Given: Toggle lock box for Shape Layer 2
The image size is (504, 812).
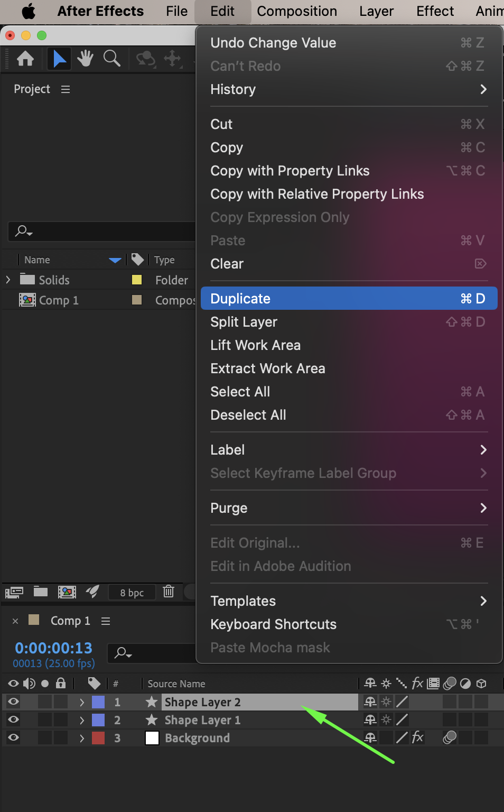Looking at the screenshot, I should 61,702.
